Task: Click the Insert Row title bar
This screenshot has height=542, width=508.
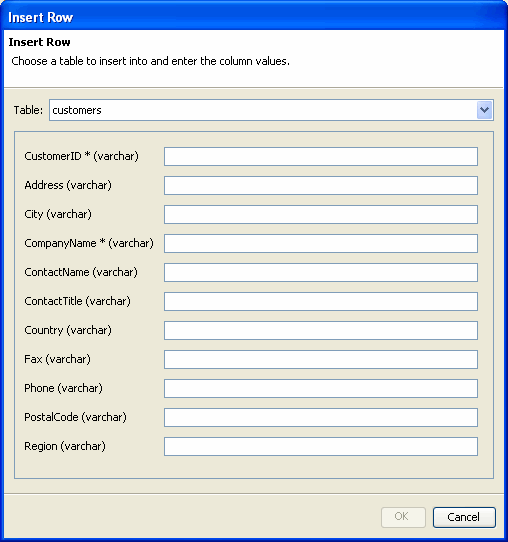Action: (254, 17)
